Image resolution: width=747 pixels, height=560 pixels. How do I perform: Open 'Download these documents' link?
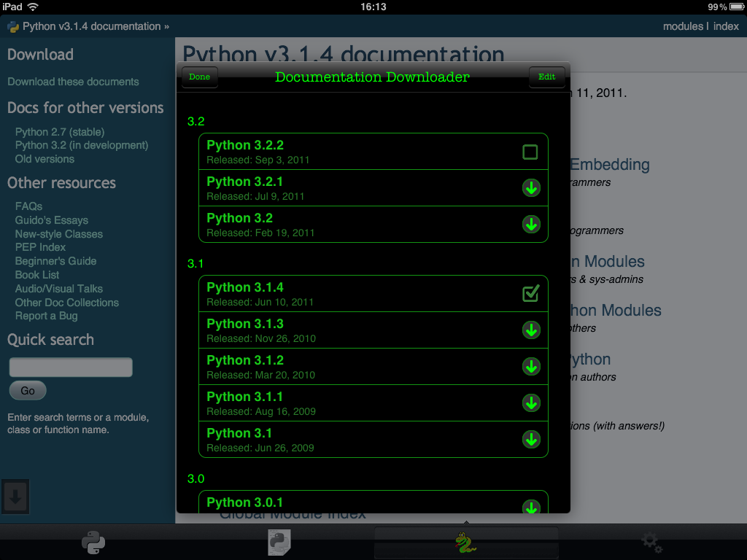(74, 82)
